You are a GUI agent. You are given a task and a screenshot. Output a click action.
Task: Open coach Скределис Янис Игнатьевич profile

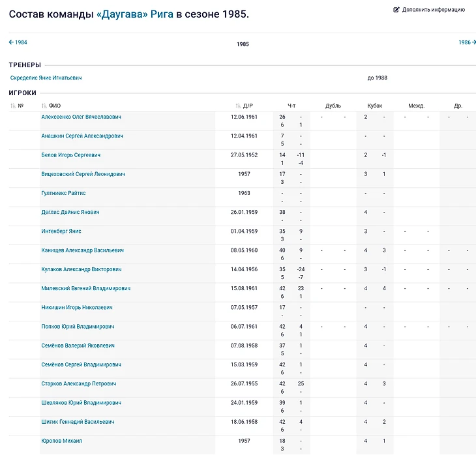pyautogui.click(x=46, y=78)
